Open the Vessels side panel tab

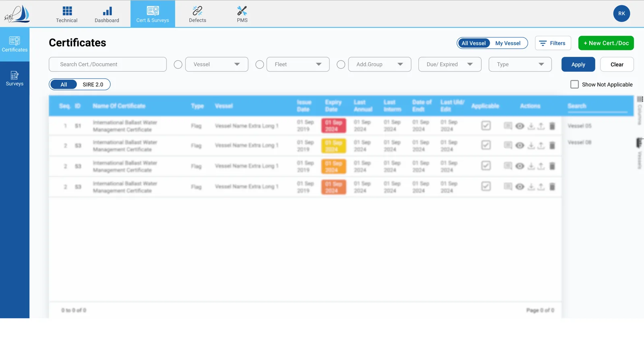(x=640, y=153)
